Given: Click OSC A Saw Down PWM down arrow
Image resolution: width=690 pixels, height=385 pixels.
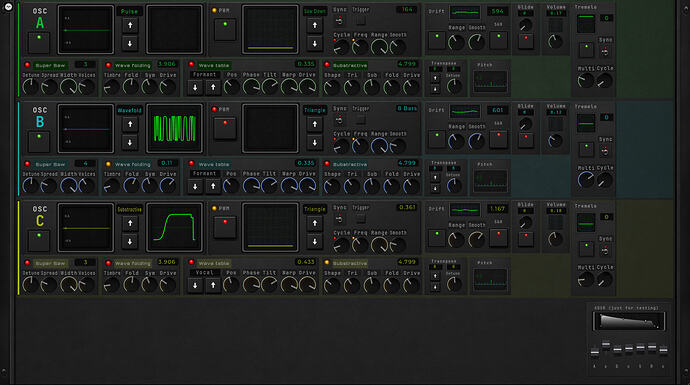Looking at the screenshot, I should tap(315, 44).
